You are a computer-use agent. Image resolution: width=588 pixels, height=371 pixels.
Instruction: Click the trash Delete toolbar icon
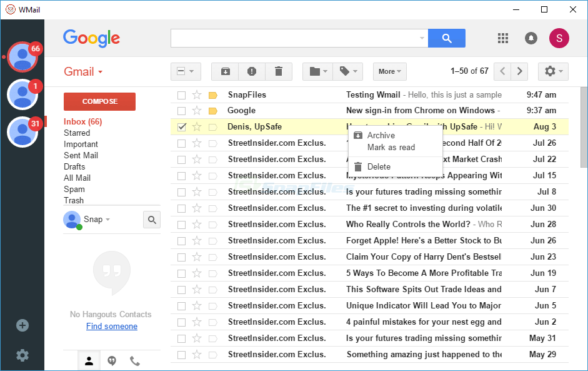click(x=279, y=71)
